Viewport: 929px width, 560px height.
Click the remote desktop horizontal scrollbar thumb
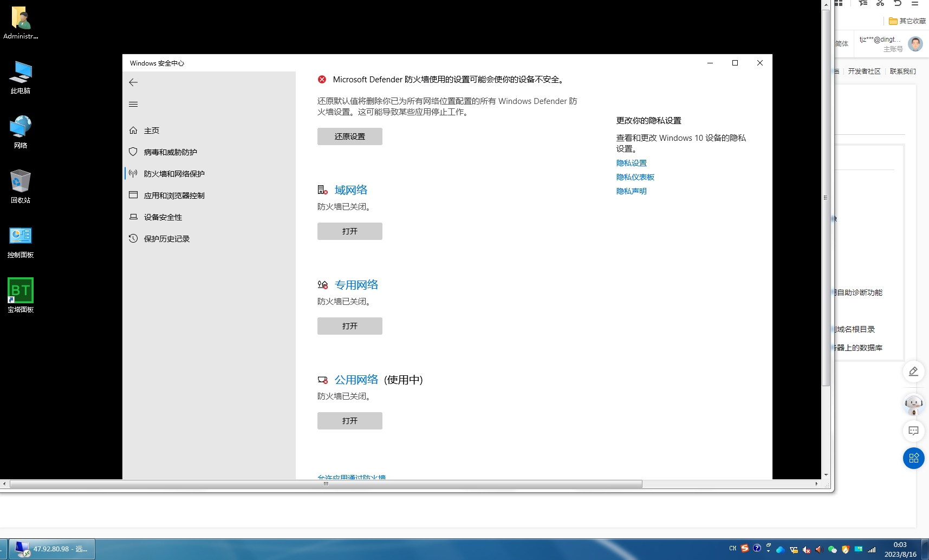(x=326, y=484)
